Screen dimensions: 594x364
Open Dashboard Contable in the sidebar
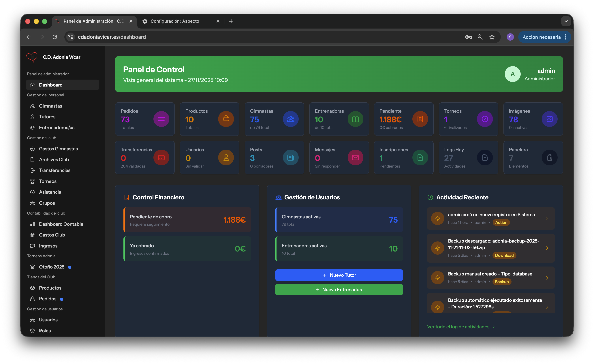coord(61,224)
